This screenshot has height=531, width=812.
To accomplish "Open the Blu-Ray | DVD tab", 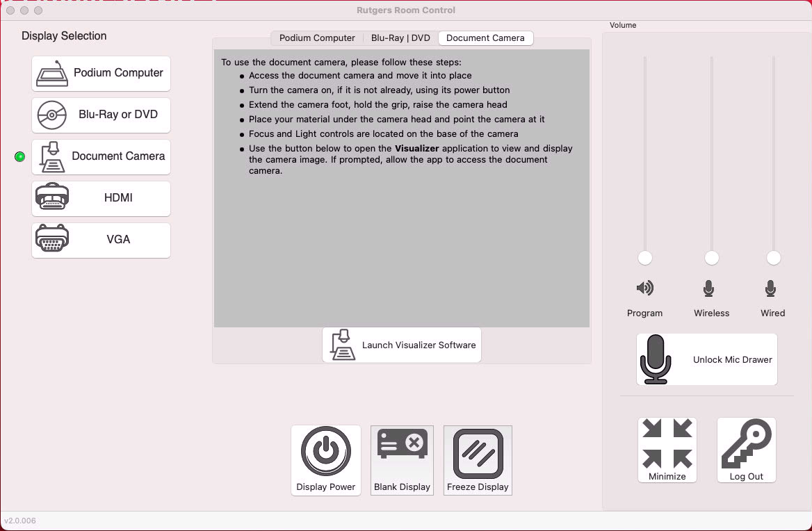I will (400, 38).
